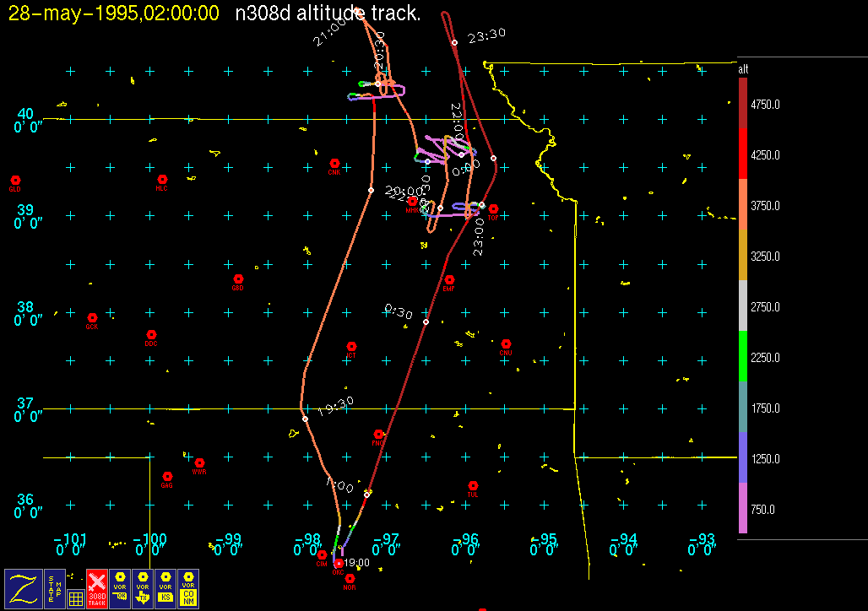This screenshot has width=868, height=611.
Task: Click the 23:30 track time marker
Action: 454,42
